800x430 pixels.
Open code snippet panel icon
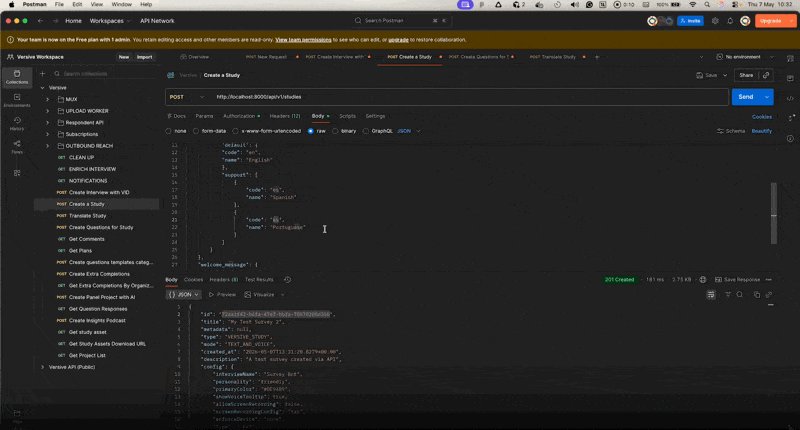[x=790, y=98]
